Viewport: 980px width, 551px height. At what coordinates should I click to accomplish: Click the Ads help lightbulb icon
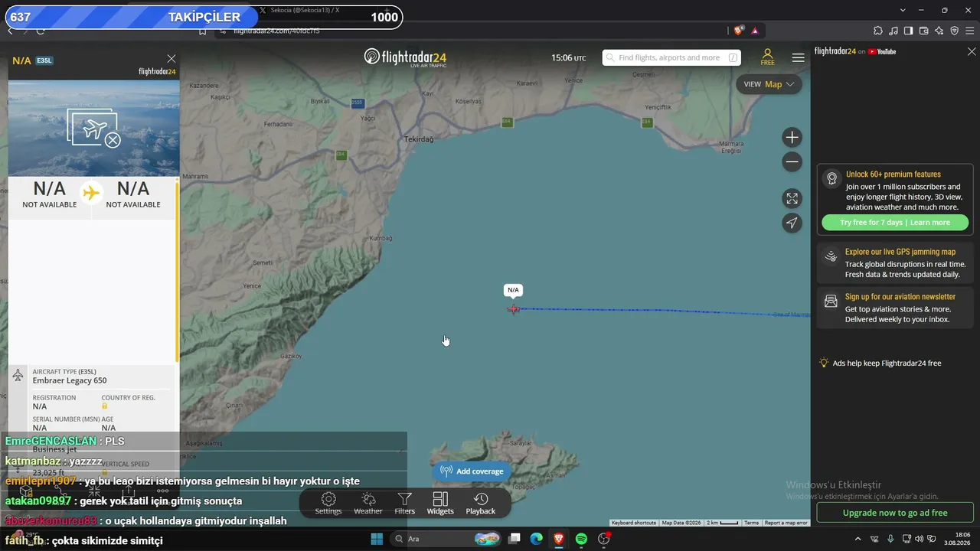click(x=824, y=363)
